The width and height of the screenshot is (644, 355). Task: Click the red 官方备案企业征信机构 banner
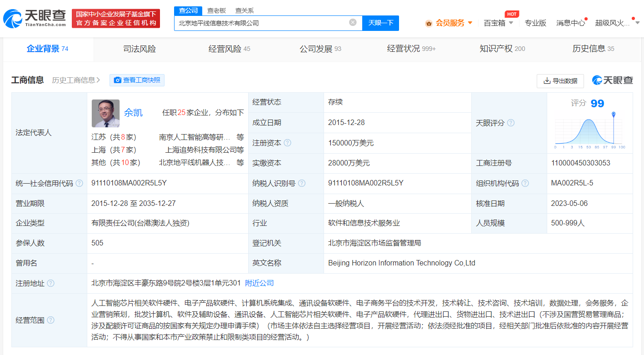tap(116, 19)
